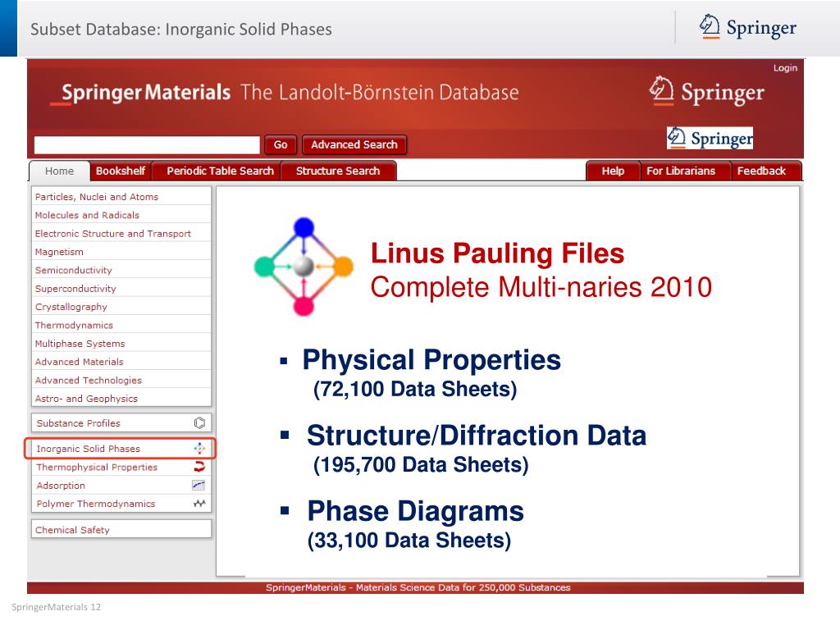Click the Phase Diagrams heading
The width and height of the screenshot is (840, 630).
(415, 510)
